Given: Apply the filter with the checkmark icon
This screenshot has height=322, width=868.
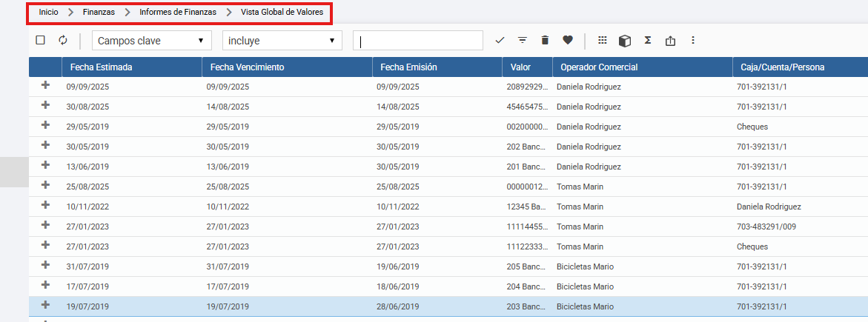Looking at the screenshot, I should coord(500,40).
